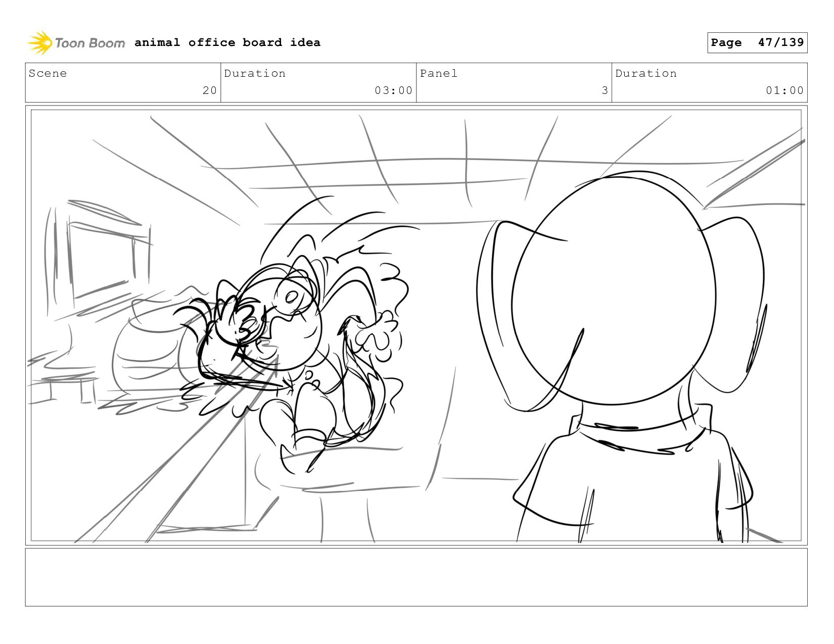Select the title 'animal office board idea'
The width and height of the screenshot is (834, 644).
tap(227, 42)
